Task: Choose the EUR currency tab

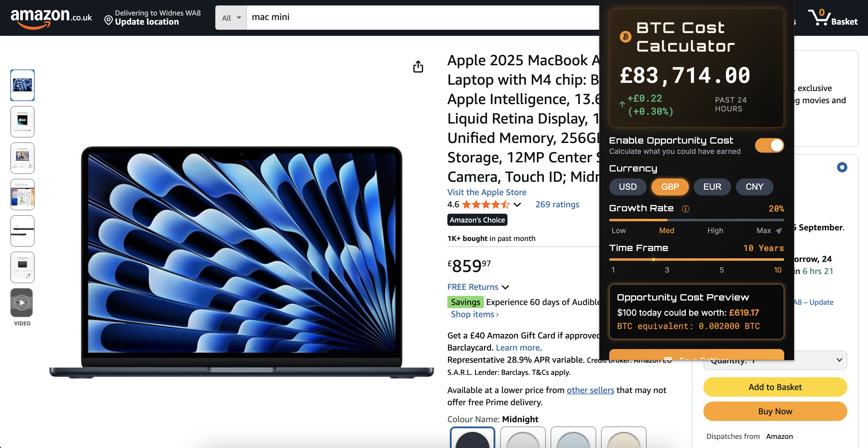Action: point(712,187)
